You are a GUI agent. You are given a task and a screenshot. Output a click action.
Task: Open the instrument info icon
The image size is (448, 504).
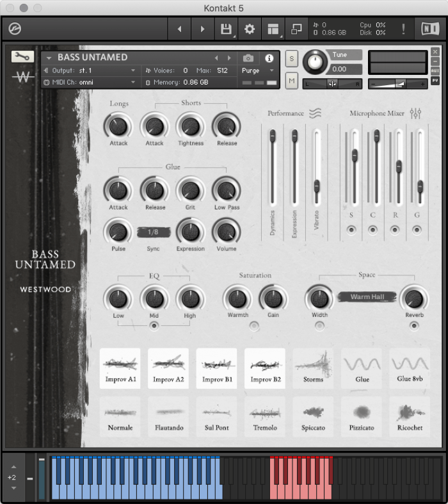(x=269, y=58)
